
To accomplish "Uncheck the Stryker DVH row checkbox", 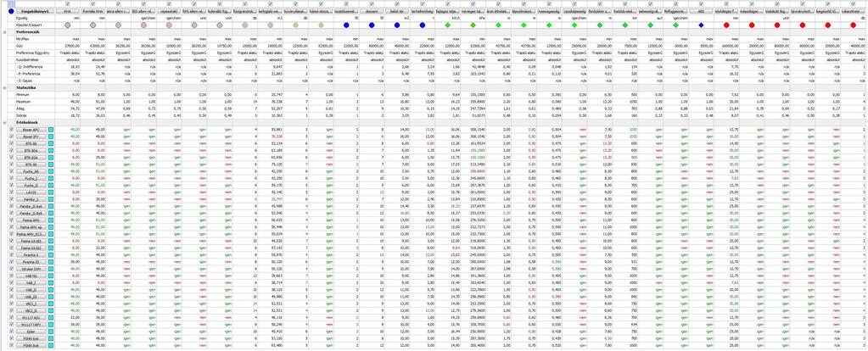I will tap(12, 269).
